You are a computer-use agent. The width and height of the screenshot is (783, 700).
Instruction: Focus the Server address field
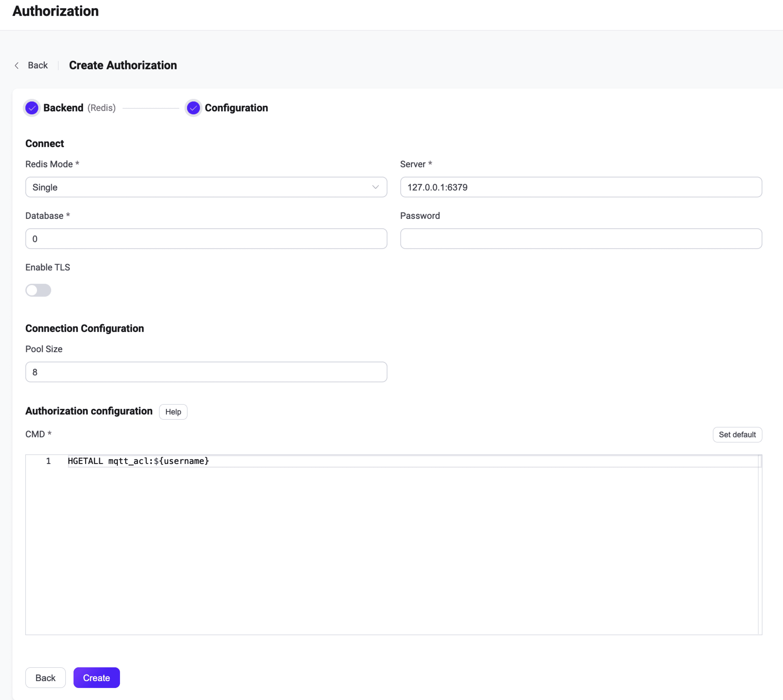pos(581,187)
